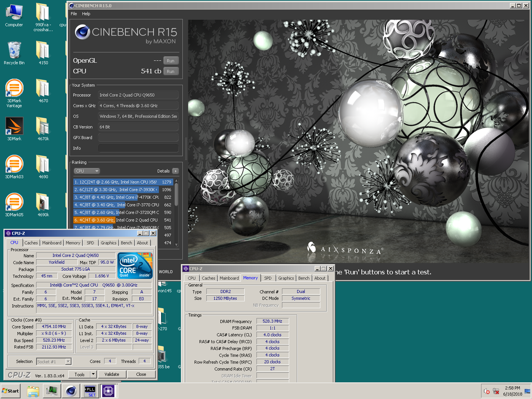532x399 pixels.
Task: Open the network tray icon
Action: point(496,391)
